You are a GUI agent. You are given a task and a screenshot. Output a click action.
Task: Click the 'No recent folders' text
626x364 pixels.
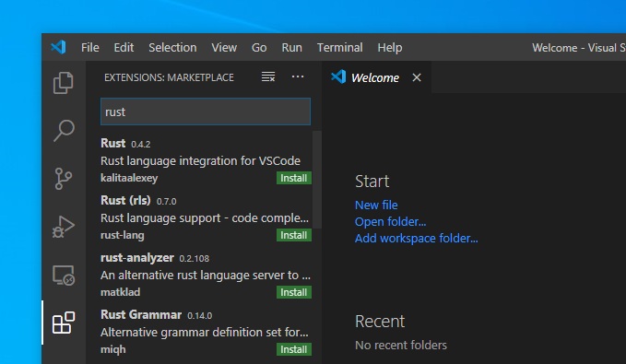[x=401, y=345]
